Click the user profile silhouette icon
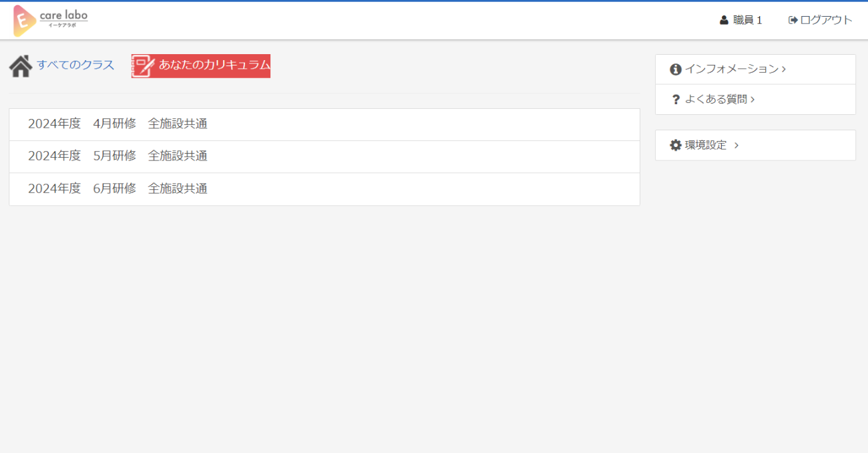This screenshot has height=453, width=868. pos(724,20)
